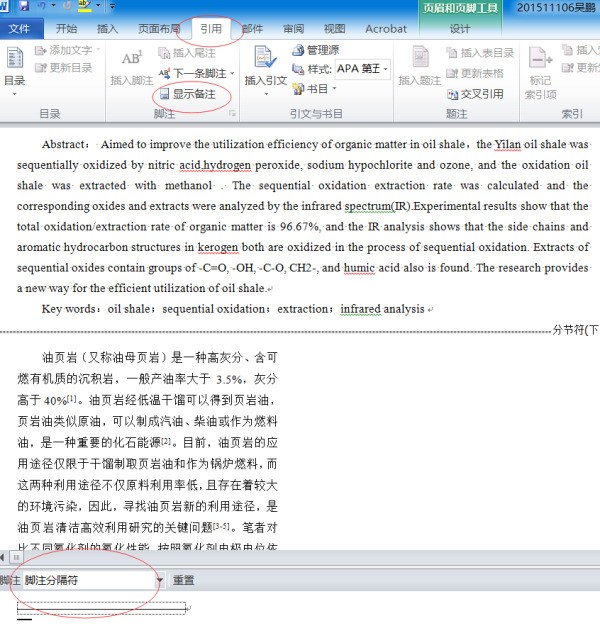The image size is (600, 633).
Task: Click 插入尾注 button
Action: (x=187, y=53)
